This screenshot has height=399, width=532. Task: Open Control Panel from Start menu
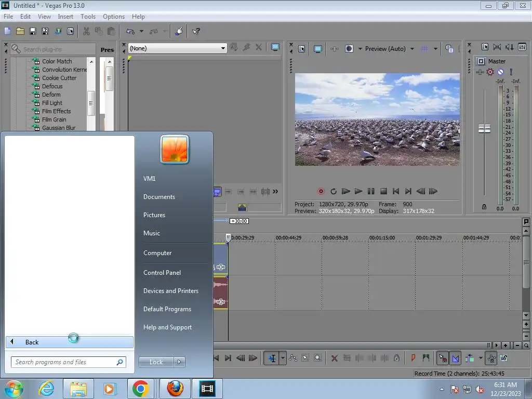(x=162, y=273)
